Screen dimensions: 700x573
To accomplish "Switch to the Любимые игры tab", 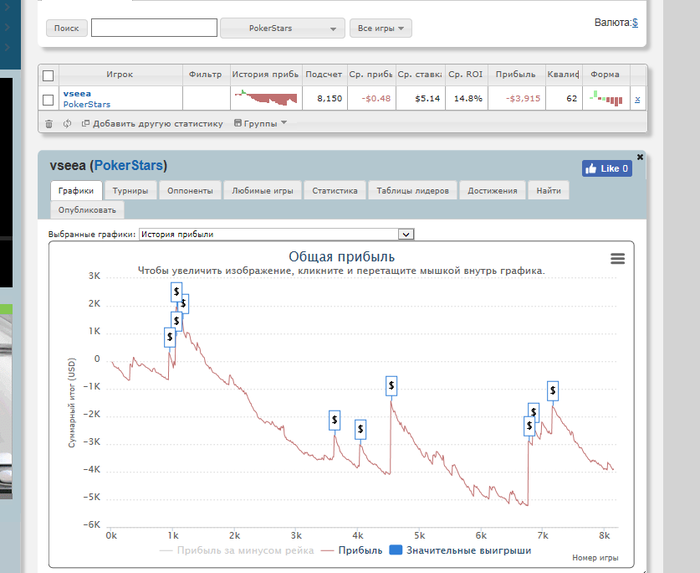I will click(x=262, y=191).
